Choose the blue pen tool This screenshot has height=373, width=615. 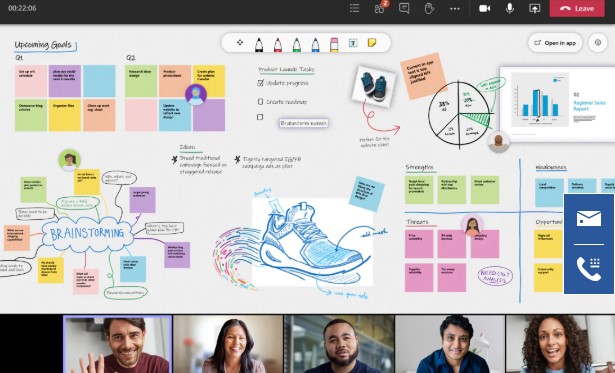[315, 45]
